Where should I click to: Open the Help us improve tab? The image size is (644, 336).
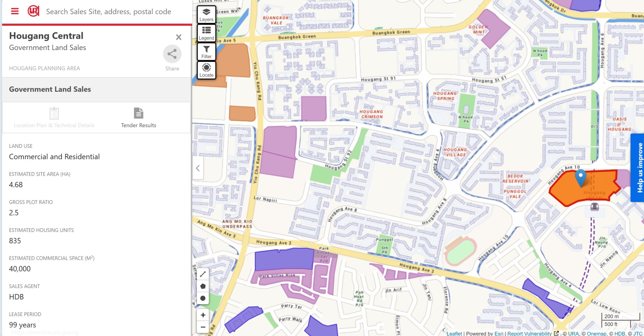pyautogui.click(x=637, y=168)
